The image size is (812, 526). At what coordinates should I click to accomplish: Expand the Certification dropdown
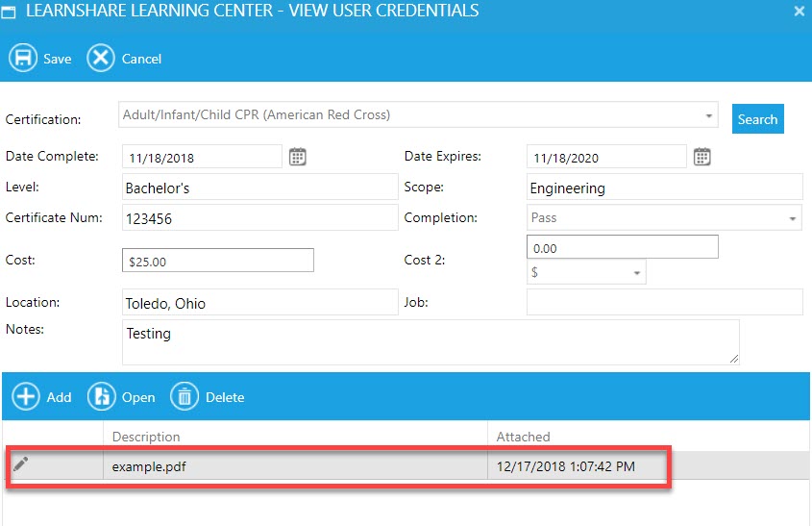click(x=709, y=115)
